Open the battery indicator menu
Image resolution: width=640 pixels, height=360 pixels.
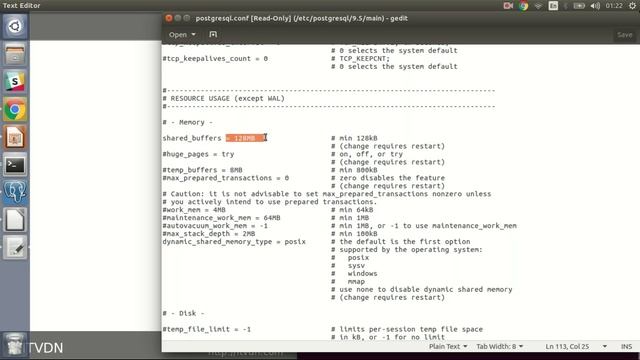[579, 6]
